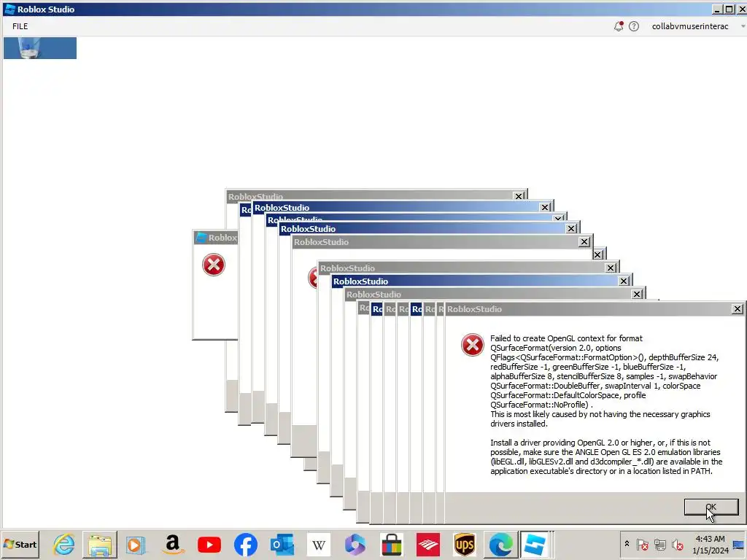This screenshot has height=560, width=747.
Task: Open the YouTube taskbar shortcut
Action: point(209,544)
